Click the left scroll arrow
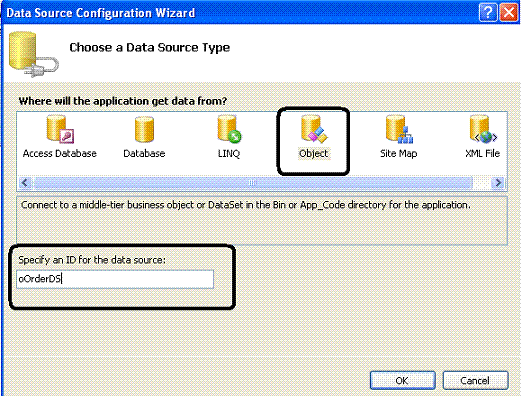 coord(25,183)
